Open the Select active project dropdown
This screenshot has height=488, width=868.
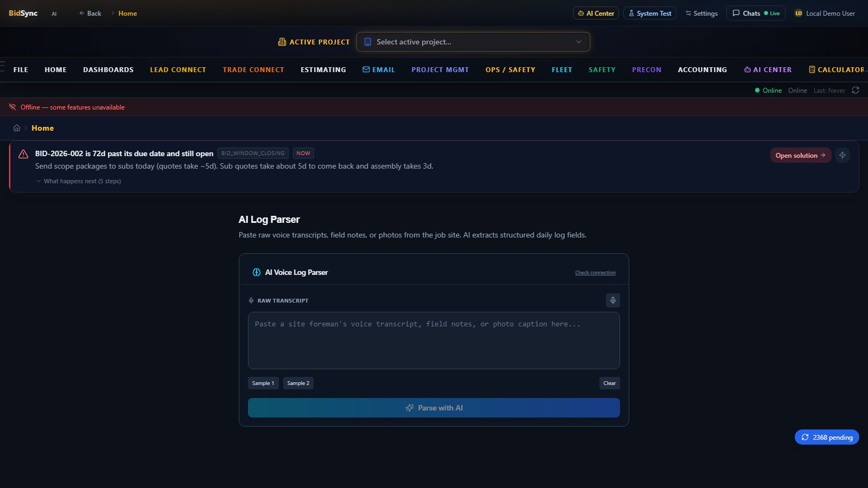(473, 42)
